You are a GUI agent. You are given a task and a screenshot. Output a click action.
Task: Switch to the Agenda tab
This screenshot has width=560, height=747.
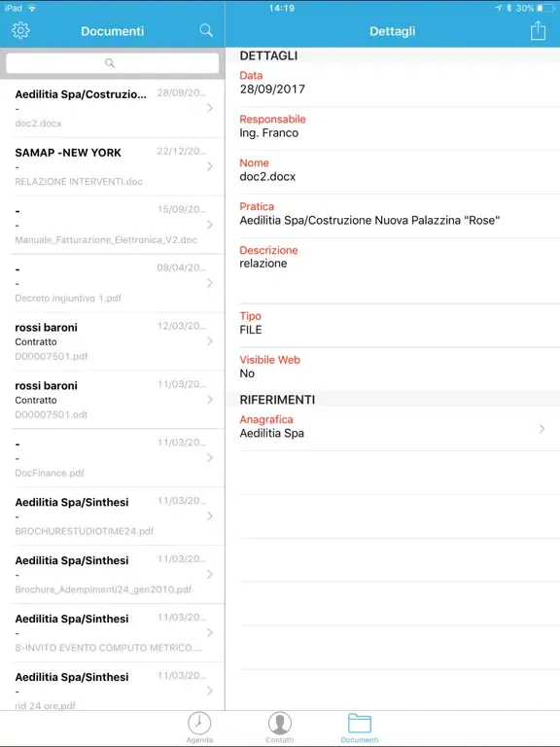[x=199, y=728]
